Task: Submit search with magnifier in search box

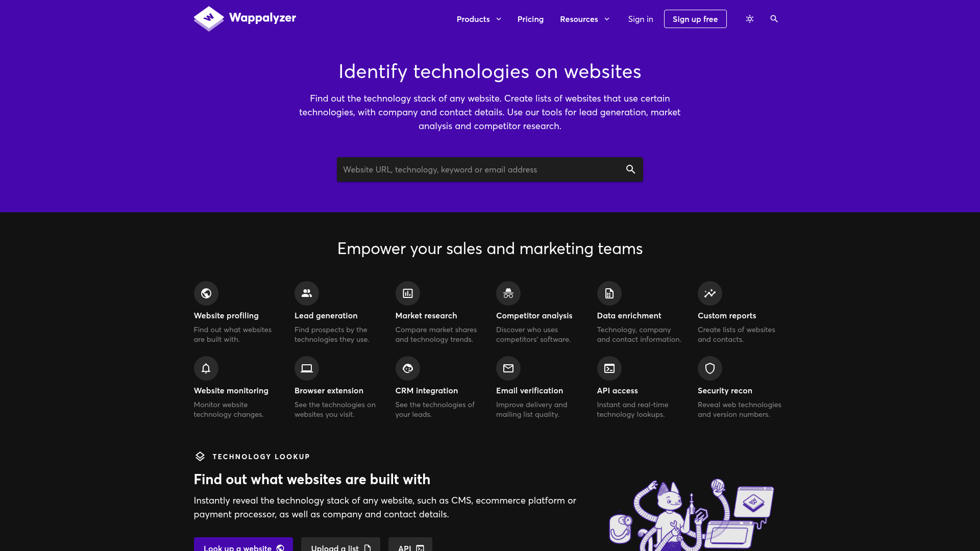Action: [631, 169]
